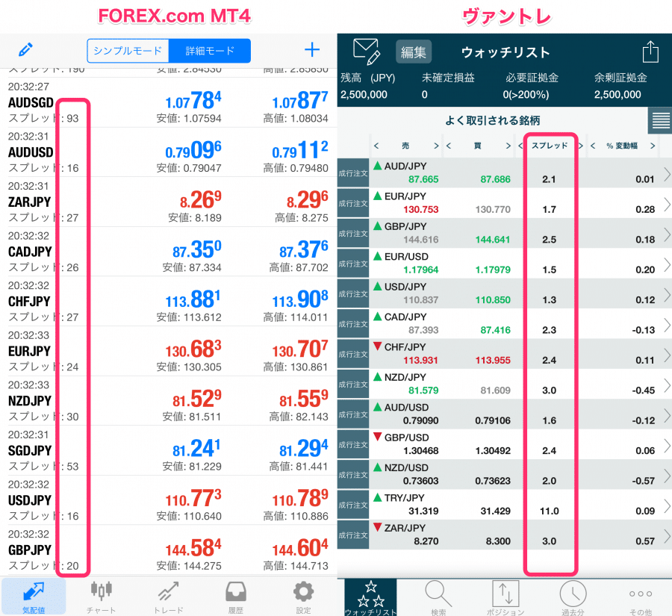
Task: Tap NZDJPY ask price 81.559
Action: coord(304,399)
